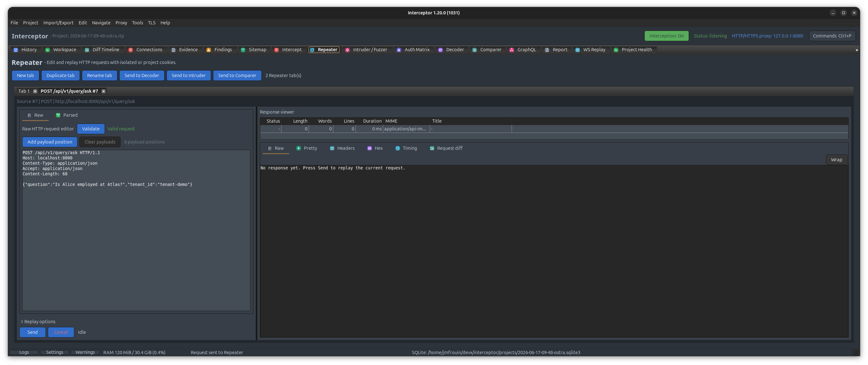Image resolution: width=868 pixels, height=365 pixels.
Task: Click the Cancel button
Action: tap(61, 332)
